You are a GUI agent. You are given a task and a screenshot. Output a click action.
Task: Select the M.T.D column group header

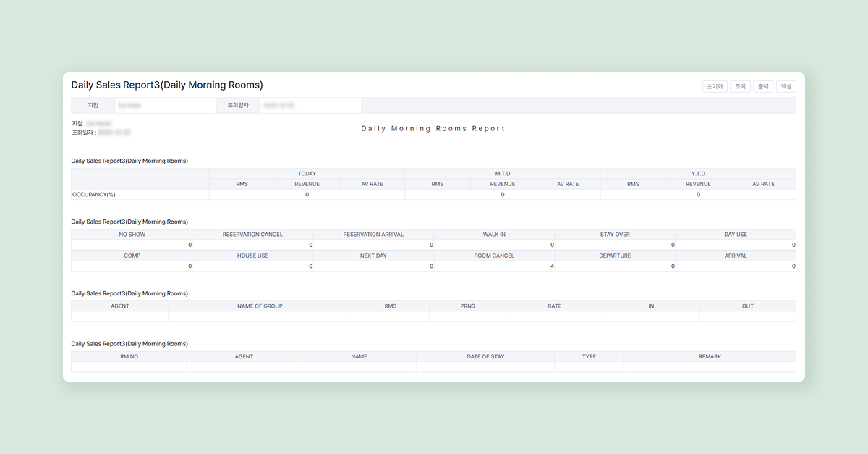coord(502,174)
